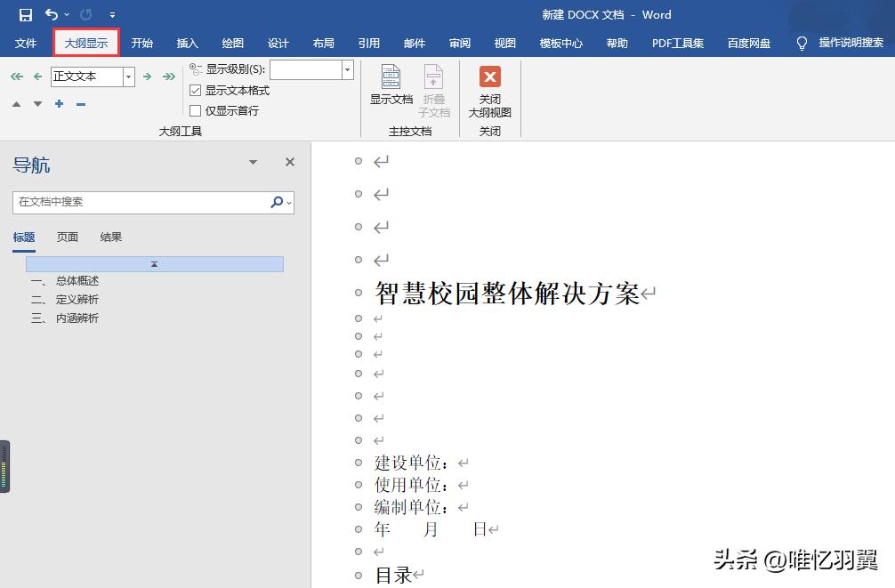
Task: Promote heading with the left arrow icon
Action: pos(36,77)
